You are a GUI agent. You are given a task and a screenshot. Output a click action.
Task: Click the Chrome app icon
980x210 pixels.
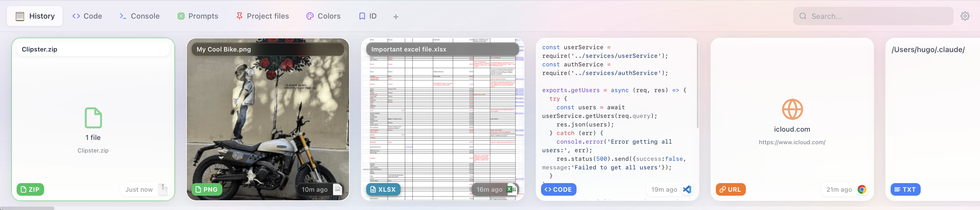(x=861, y=189)
